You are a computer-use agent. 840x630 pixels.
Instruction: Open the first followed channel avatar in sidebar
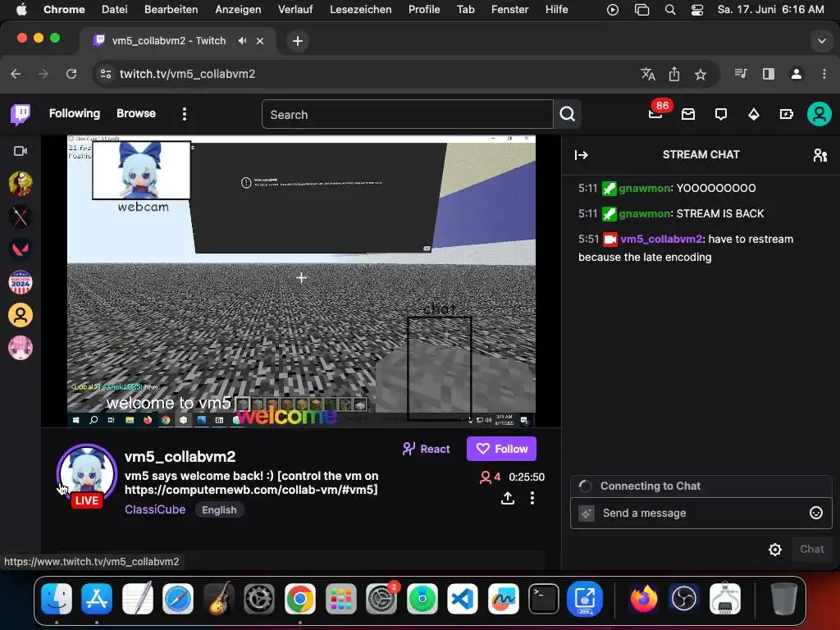(x=21, y=184)
